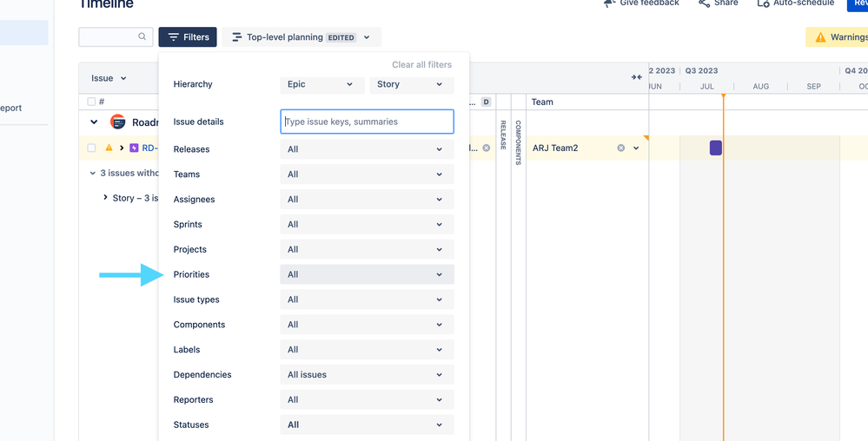Click the Q3 2023 quarter label
Screen dimensions: 868x441
click(701, 71)
